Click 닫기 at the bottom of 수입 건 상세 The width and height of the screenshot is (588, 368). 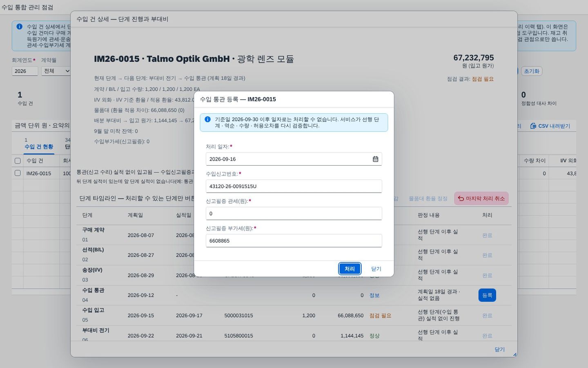(x=500, y=349)
